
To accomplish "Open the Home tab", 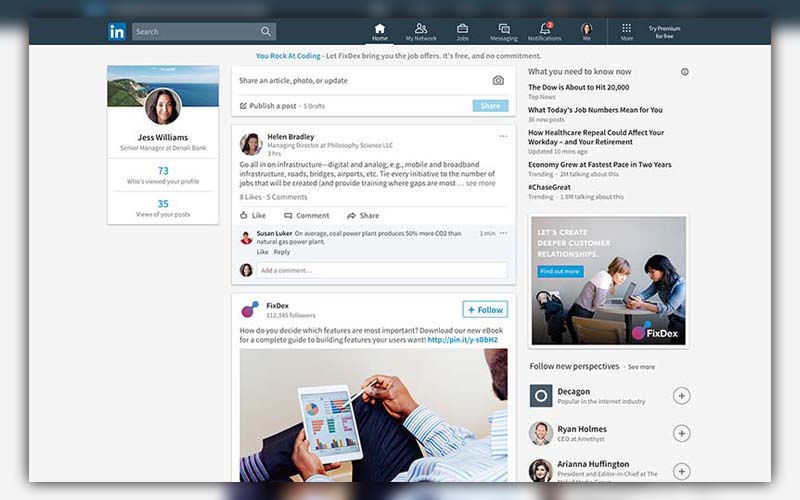I will [380, 32].
